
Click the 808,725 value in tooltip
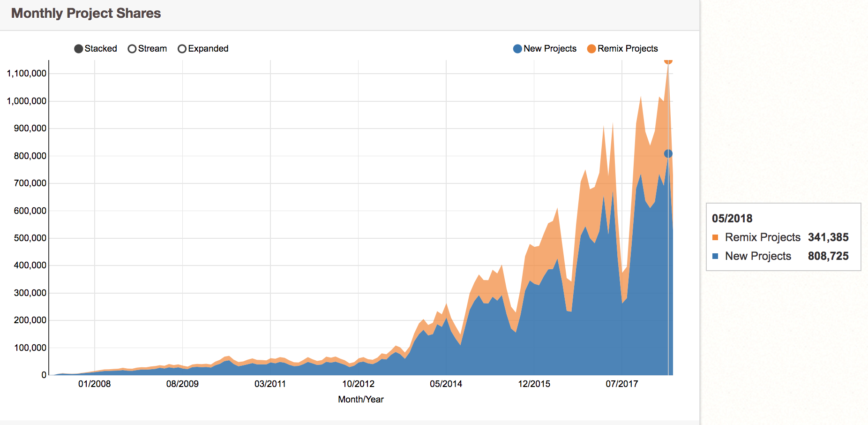(x=828, y=256)
